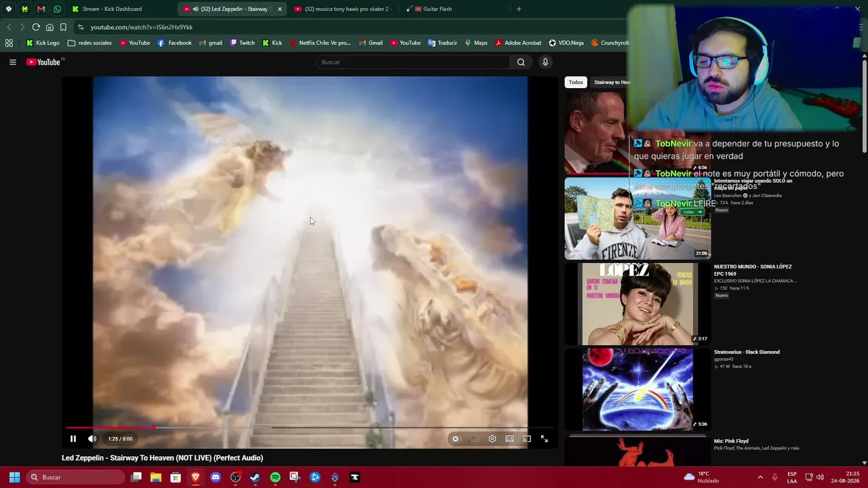Open the Brave browser taskbar icon
Viewport: 868px width, 488px height.
(195, 477)
